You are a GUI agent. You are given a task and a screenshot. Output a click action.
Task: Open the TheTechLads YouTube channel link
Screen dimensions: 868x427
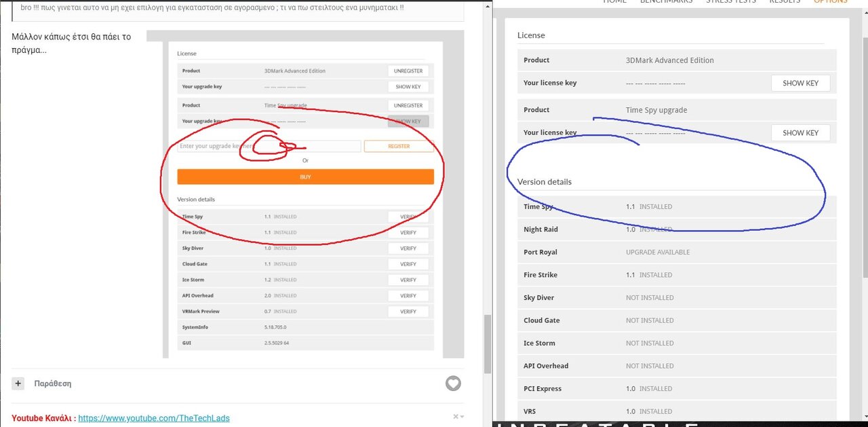154,418
